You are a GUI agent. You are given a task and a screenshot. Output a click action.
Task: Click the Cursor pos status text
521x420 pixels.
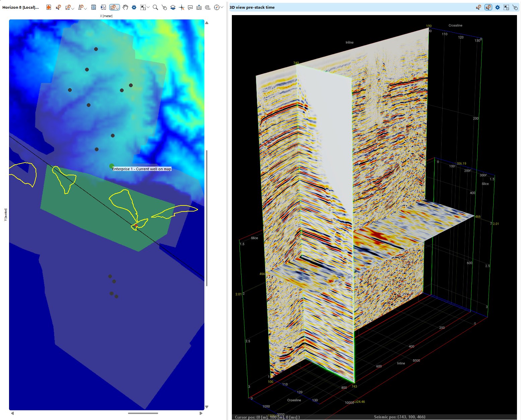pyautogui.click(x=267, y=417)
